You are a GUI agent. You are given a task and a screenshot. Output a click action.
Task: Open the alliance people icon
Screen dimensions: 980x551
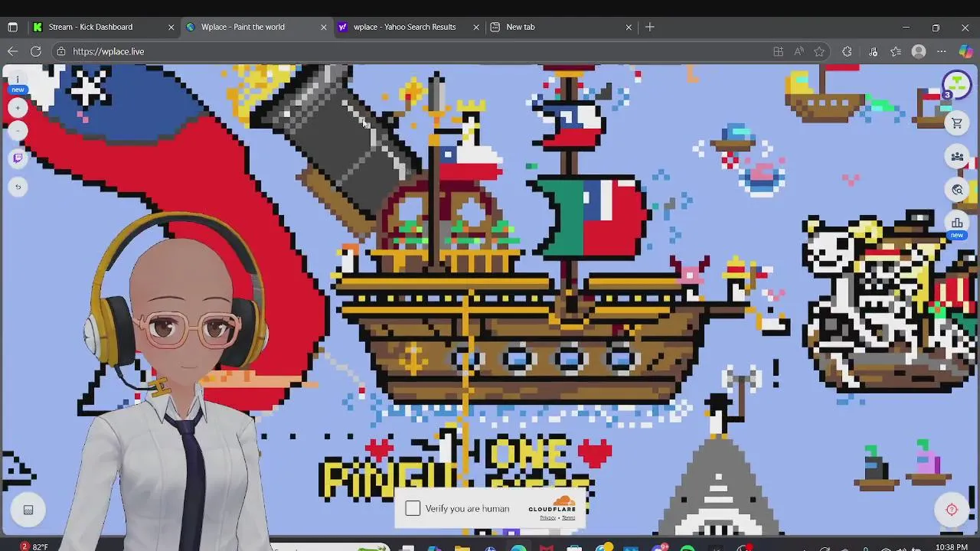pyautogui.click(x=957, y=157)
